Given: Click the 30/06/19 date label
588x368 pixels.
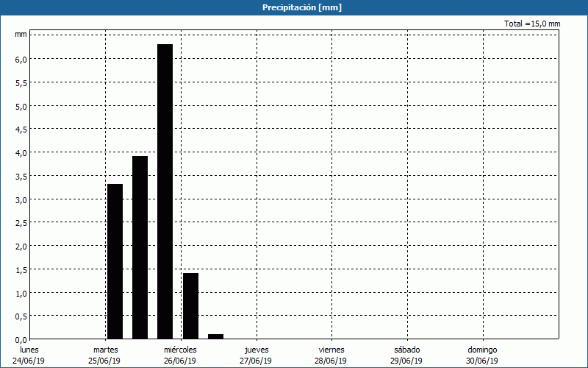Looking at the screenshot, I should pos(482,361).
